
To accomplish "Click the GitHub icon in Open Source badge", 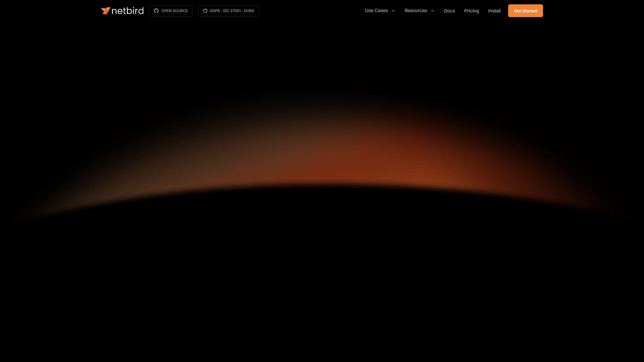I will click(x=156, y=11).
